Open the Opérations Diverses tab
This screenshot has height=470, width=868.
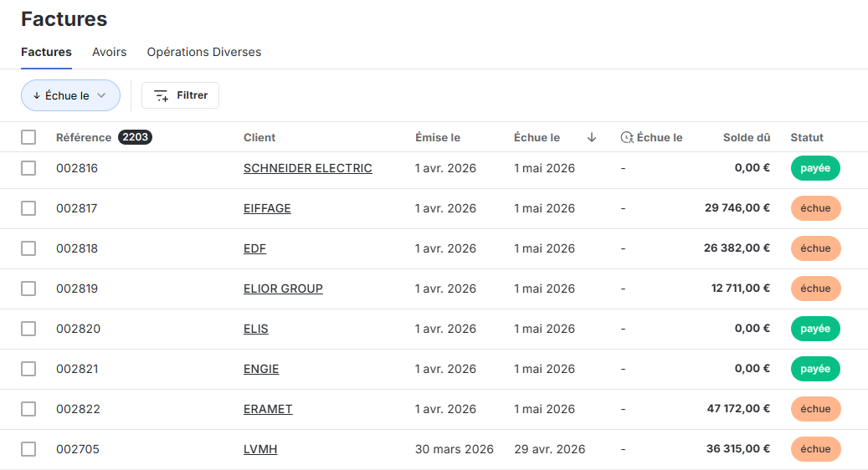[203, 52]
